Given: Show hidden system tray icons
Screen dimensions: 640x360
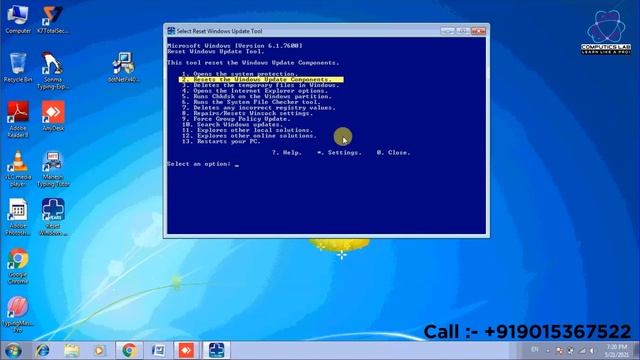Looking at the screenshot, I should pos(548,351).
